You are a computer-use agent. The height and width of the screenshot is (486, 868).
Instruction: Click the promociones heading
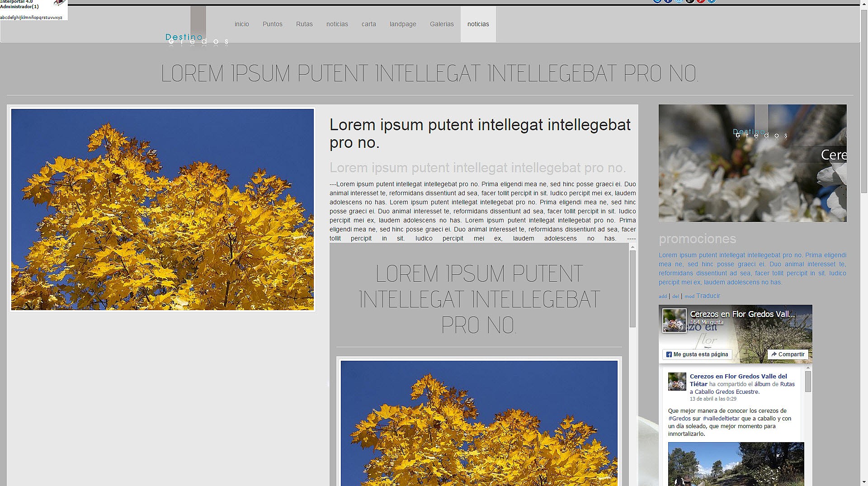[697, 239]
